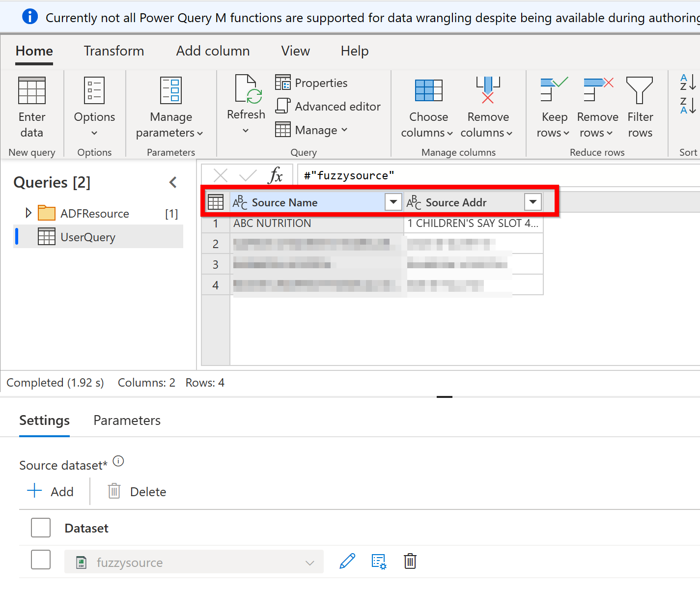Open the Enter data tool
This screenshot has width=700, height=590.
pos(32,108)
